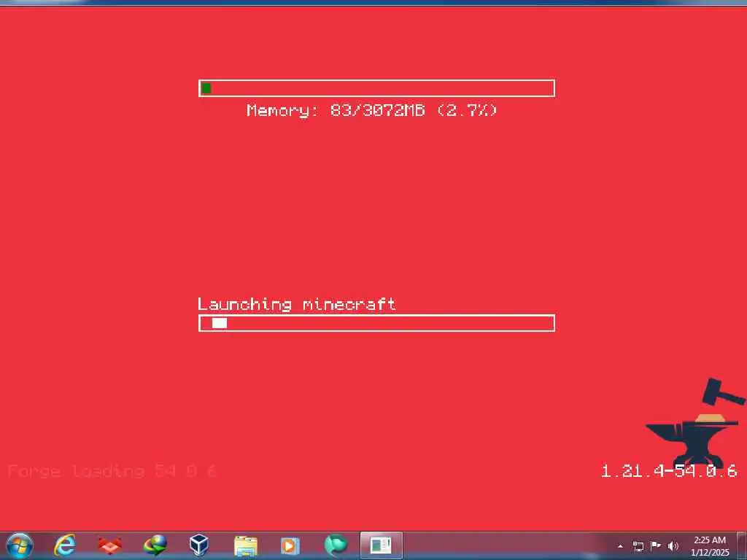Click the Launching minecraft progress bar
The image size is (747, 560).
(x=376, y=323)
